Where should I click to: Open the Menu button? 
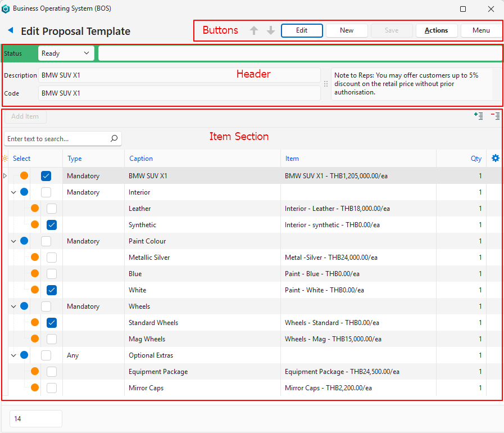(481, 30)
